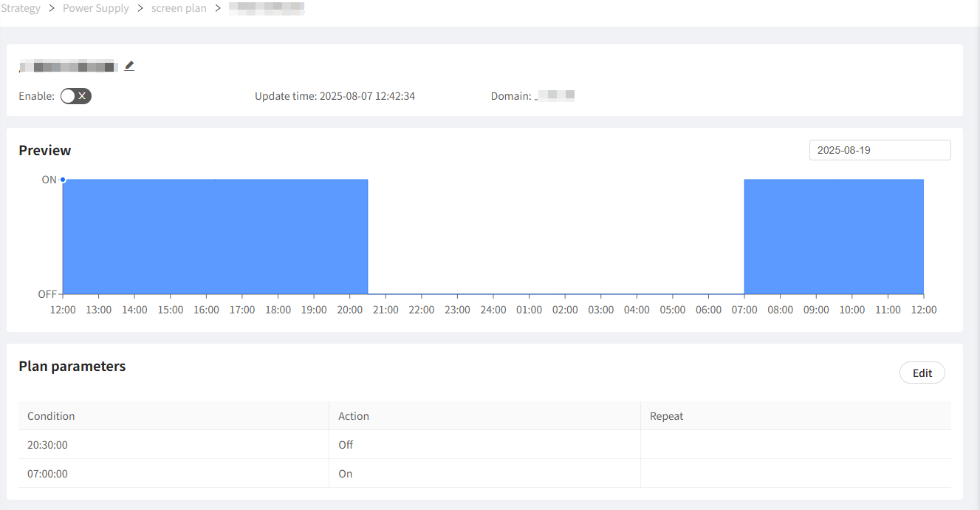Click the pencil edit-name icon
980x510 pixels.
[129, 66]
